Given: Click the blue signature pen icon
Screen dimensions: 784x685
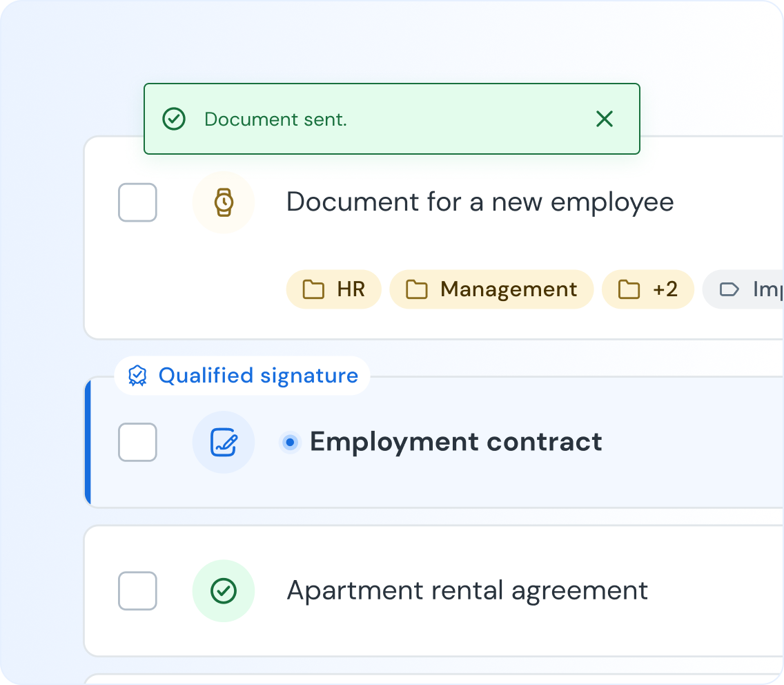Looking at the screenshot, I should 224,442.
